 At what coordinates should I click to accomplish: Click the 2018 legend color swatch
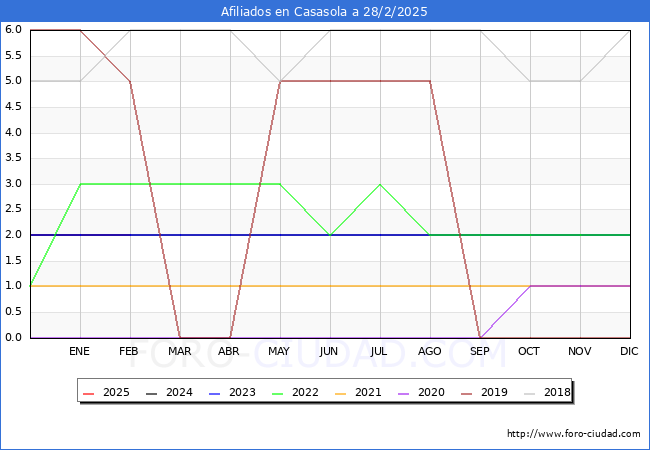[x=529, y=393]
